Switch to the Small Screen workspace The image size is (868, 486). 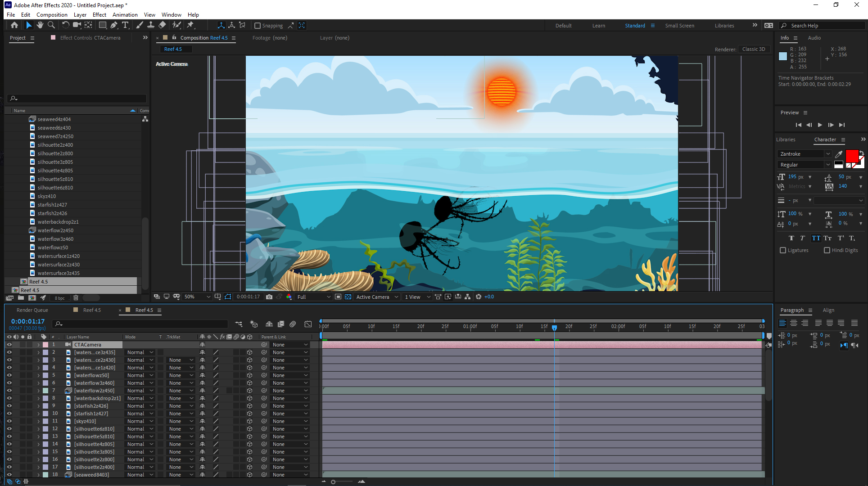pyautogui.click(x=679, y=26)
